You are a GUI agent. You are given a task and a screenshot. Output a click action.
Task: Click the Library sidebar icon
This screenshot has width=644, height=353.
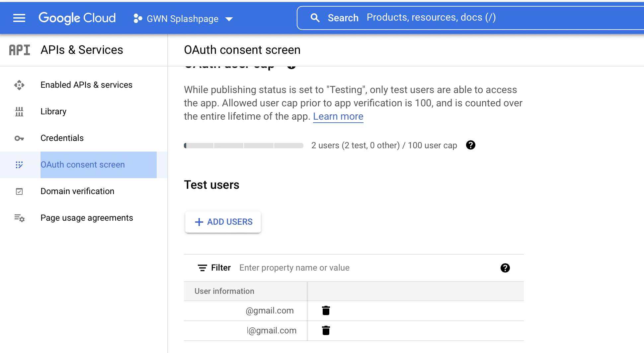(x=19, y=112)
